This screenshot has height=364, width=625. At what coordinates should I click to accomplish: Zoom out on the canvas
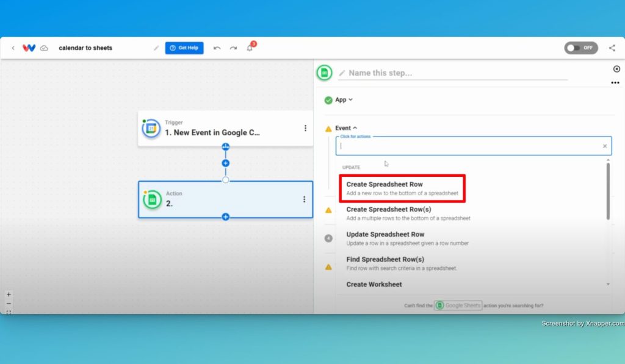9,304
